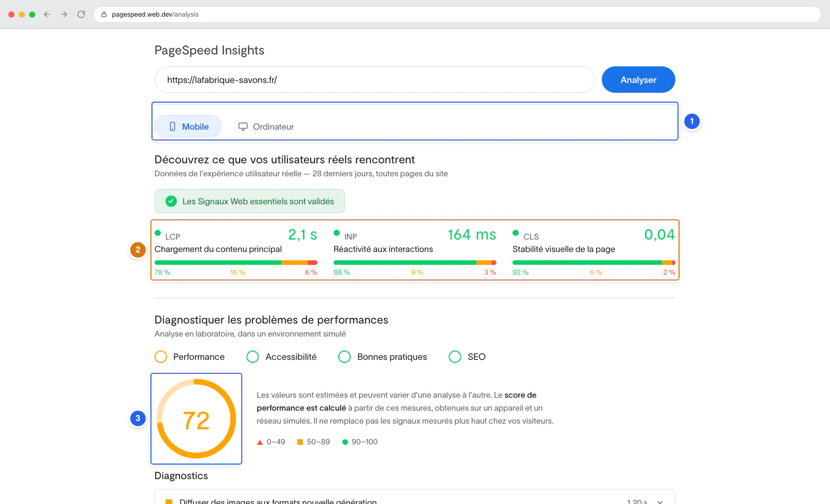Click the green check icon in validation banner

point(171,201)
